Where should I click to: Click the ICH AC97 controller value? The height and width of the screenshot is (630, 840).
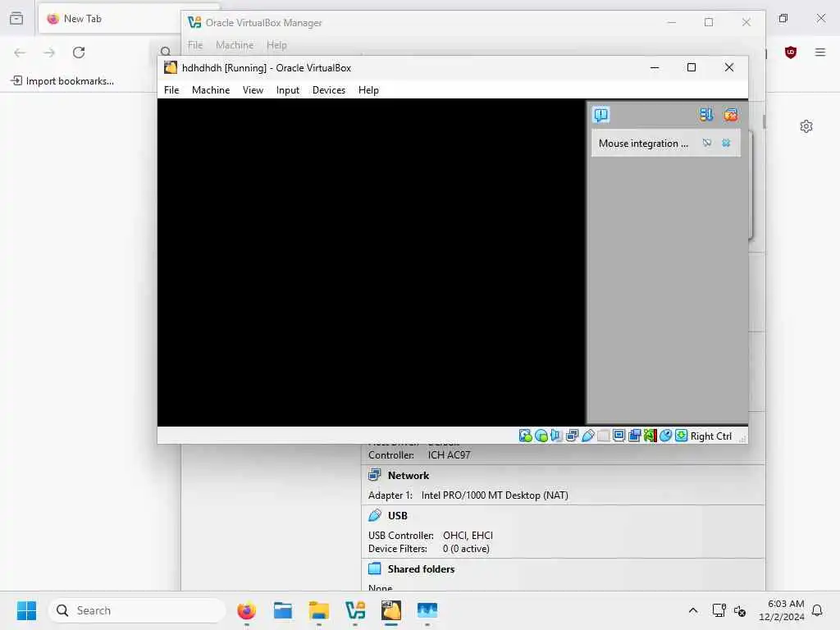click(449, 454)
